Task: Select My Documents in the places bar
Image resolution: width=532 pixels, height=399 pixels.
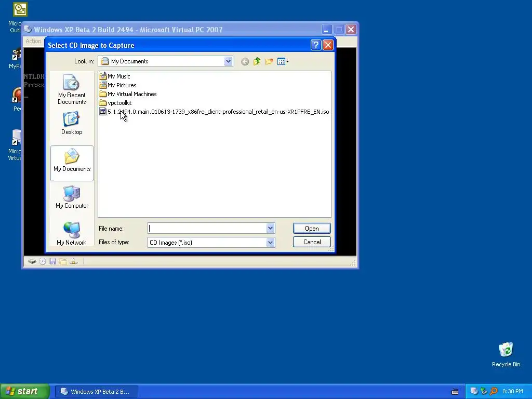Action: click(x=72, y=163)
